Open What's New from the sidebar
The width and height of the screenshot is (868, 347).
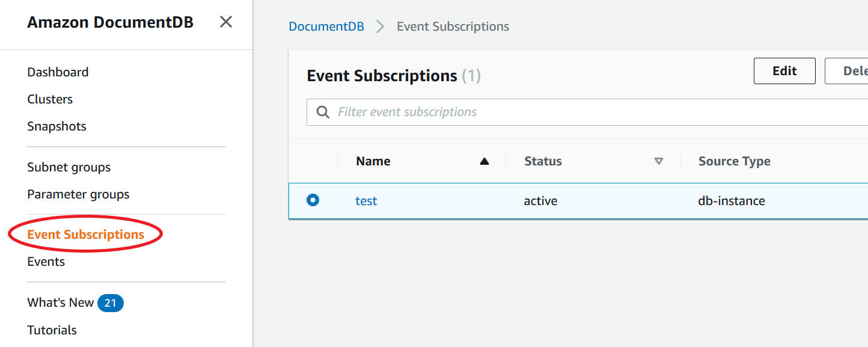pos(60,302)
